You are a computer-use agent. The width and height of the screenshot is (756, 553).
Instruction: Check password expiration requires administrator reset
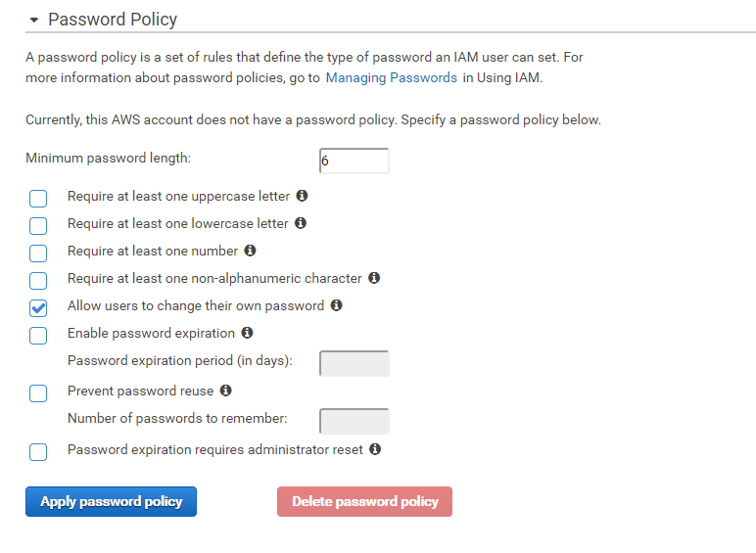tap(38, 452)
